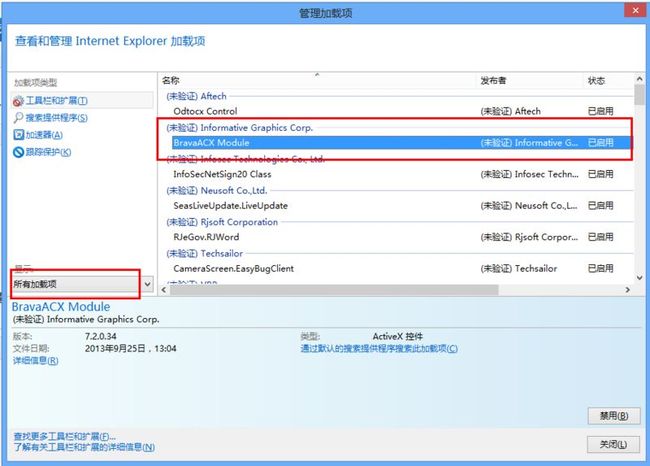Open 查找更多工具栏和扩展 link
650x466 pixels.
(65, 437)
